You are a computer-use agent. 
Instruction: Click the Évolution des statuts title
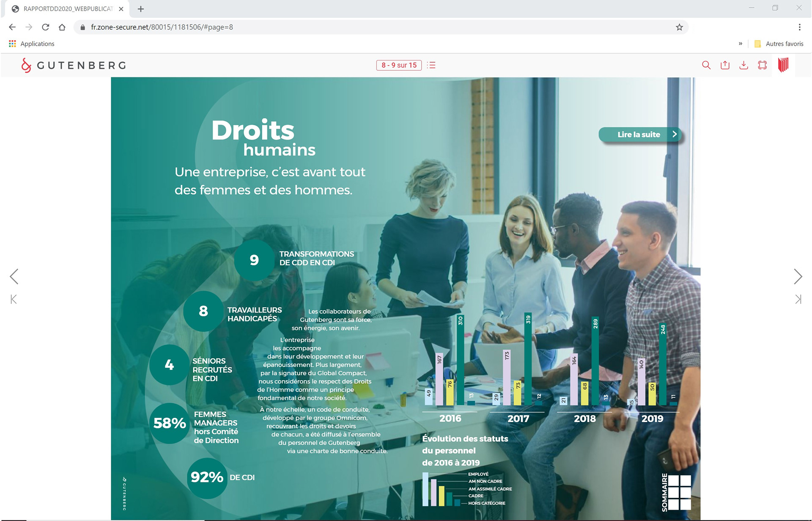tap(465, 450)
